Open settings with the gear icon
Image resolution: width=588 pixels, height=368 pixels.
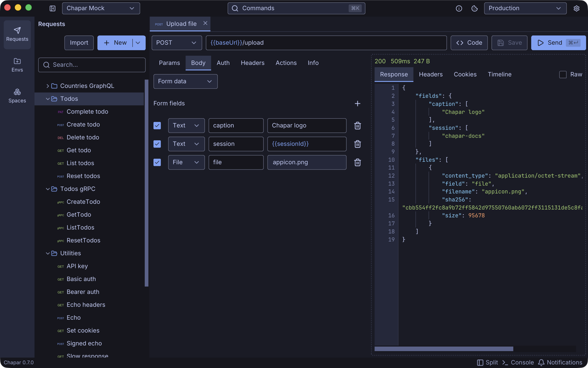click(x=576, y=8)
